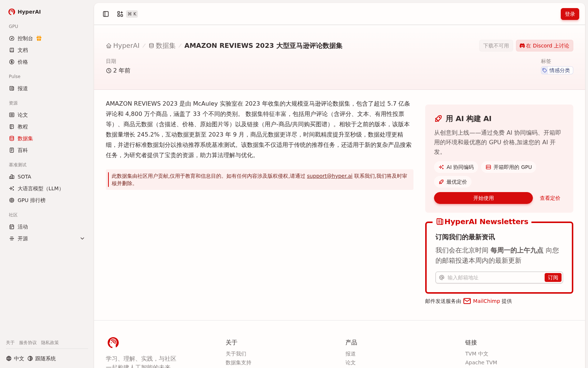Open the SOTA benchmark page
This screenshot has height=368, width=588.
coord(24,177)
